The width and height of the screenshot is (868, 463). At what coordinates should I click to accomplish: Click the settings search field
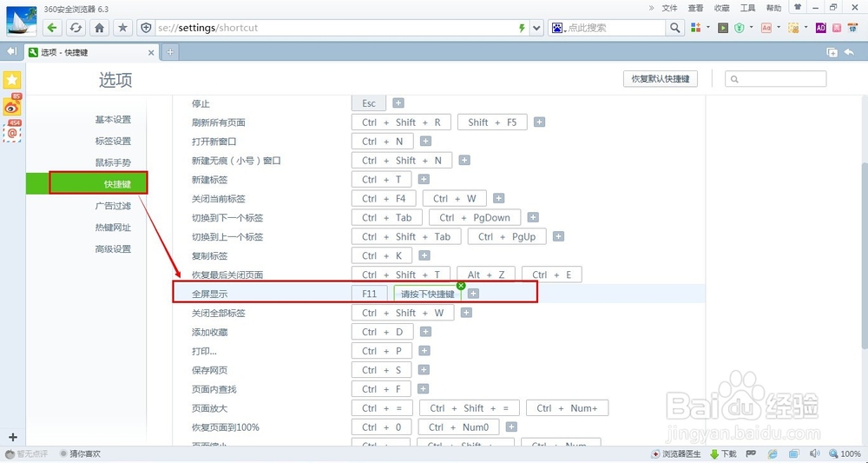[775, 79]
